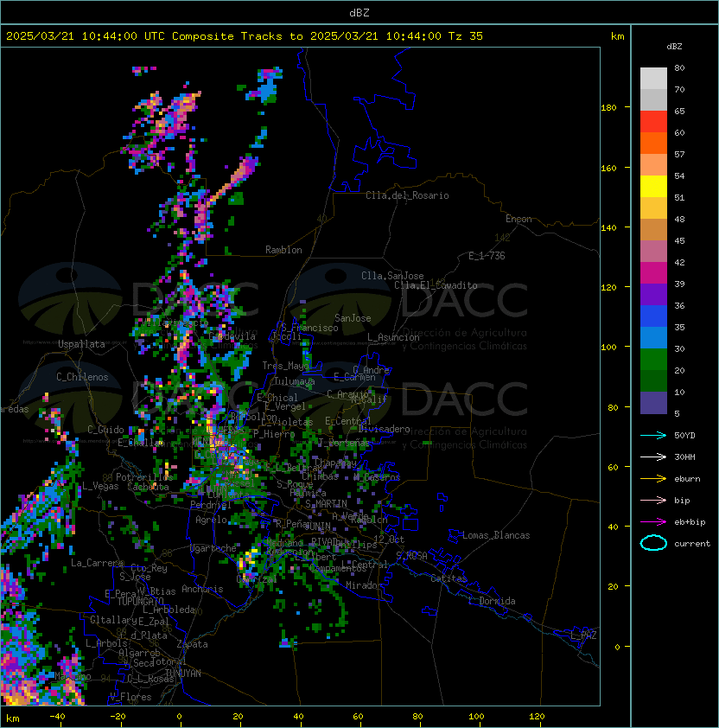Pick the magenta swatch in the dBZ scale

pyautogui.click(x=653, y=273)
